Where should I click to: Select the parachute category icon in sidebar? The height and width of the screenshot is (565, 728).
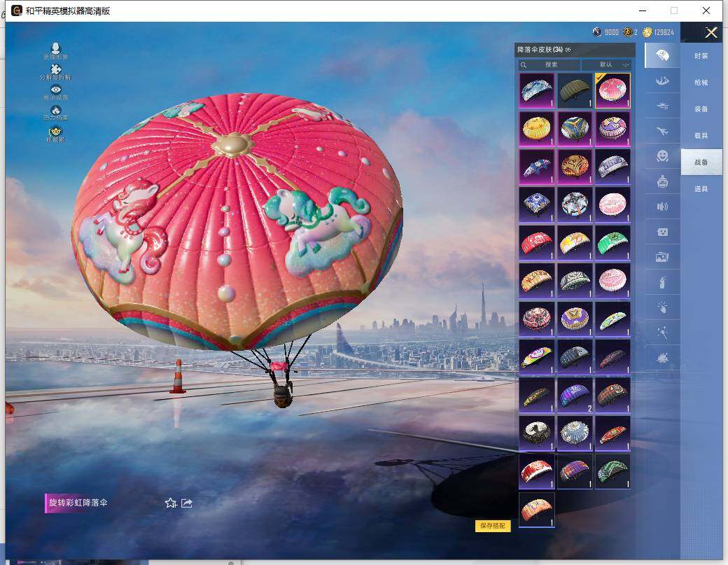pyautogui.click(x=662, y=55)
